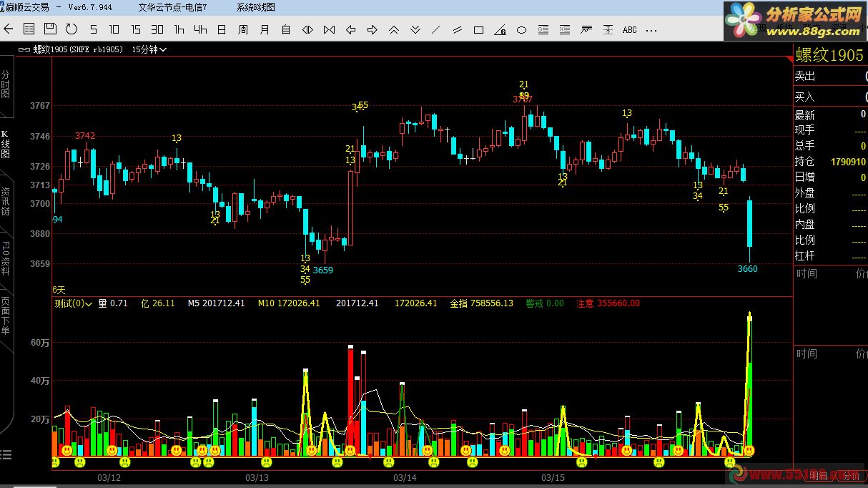Open the F10资料 side tab
Viewport: 868px width, 488px height.
click(x=5, y=258)
